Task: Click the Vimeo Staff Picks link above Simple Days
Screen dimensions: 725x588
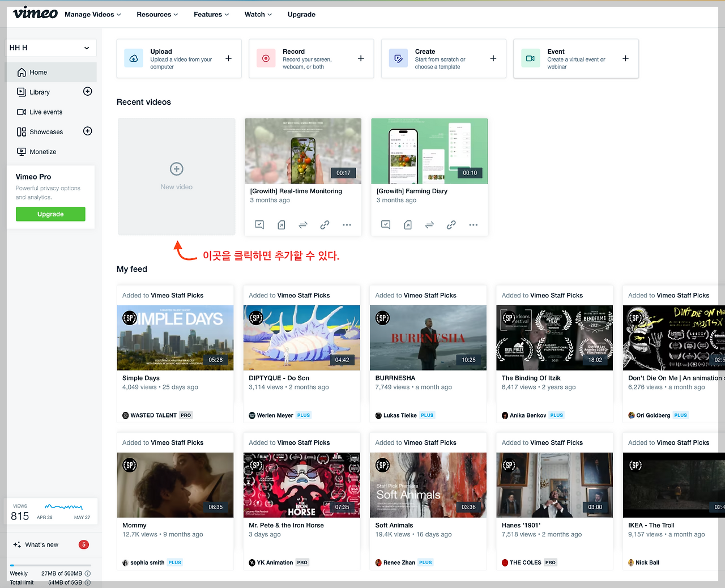Action: (x=177, y=296)
